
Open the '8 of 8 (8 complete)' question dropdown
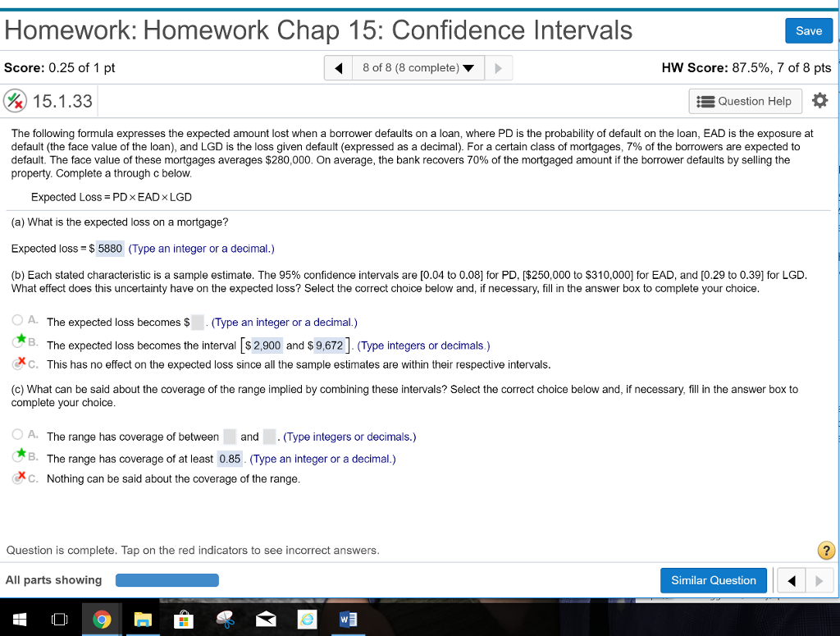tap(418, 68)
